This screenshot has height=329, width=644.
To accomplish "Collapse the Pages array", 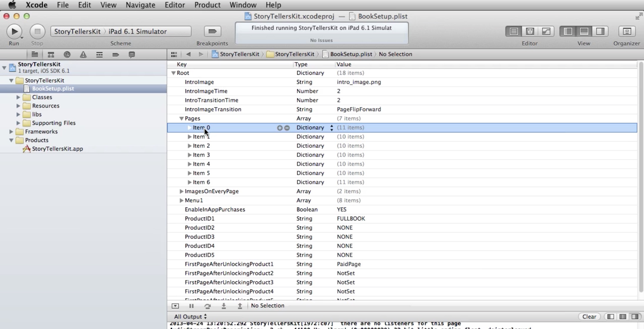I will [181, 118].
